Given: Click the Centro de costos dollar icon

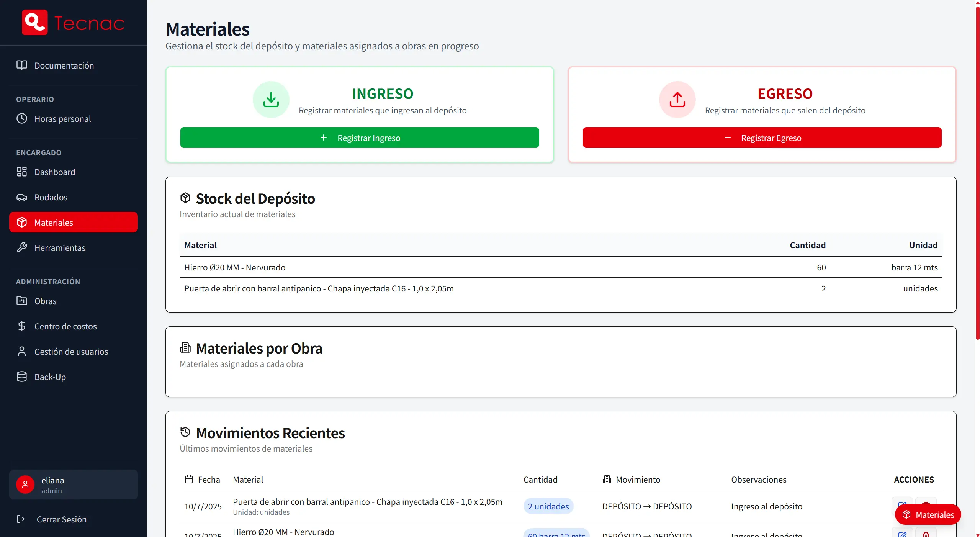Looking at the screenshot, I should (21, 326).
